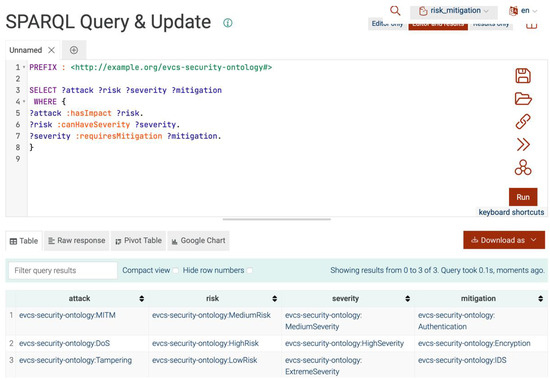Image resolution: width=550 pixels, height=380 pixels.
Task: Click the search magnifier icon
Action: tap(395, 11)
